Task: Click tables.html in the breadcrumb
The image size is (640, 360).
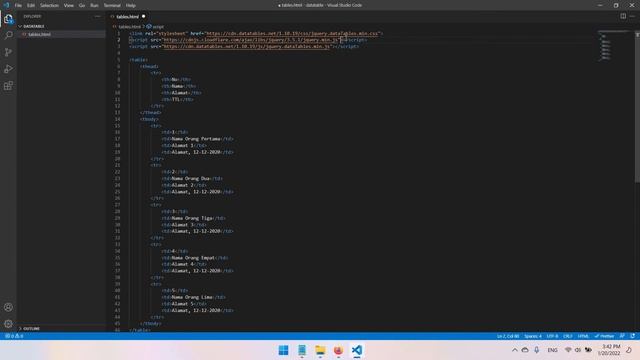Action: 129,27
